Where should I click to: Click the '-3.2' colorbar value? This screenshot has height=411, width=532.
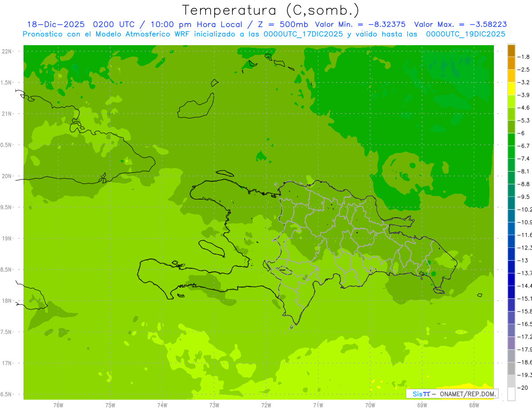pyautogui.click(x=524, y=82)
